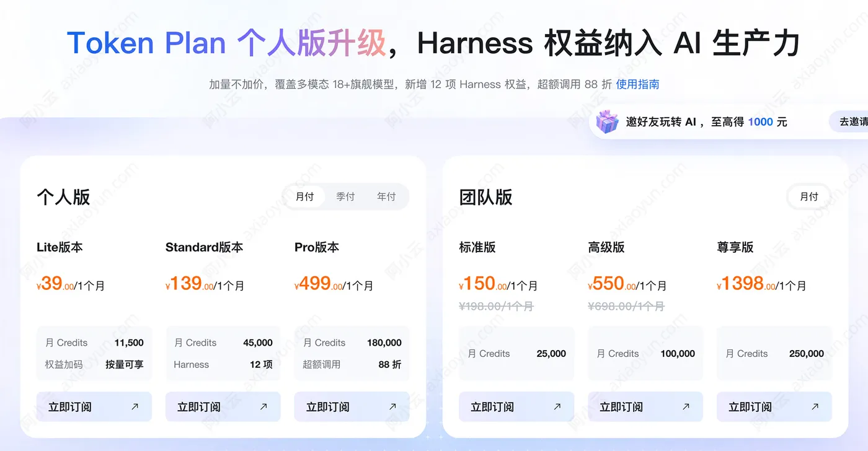Click the ¥499.00 Pro price

(318, 284)
